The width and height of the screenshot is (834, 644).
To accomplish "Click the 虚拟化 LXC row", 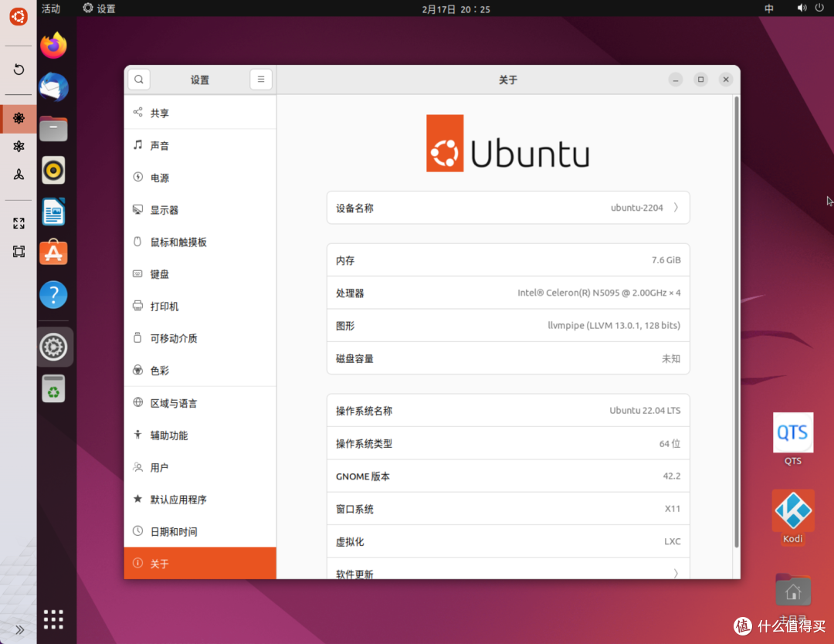I will (508, 541).
